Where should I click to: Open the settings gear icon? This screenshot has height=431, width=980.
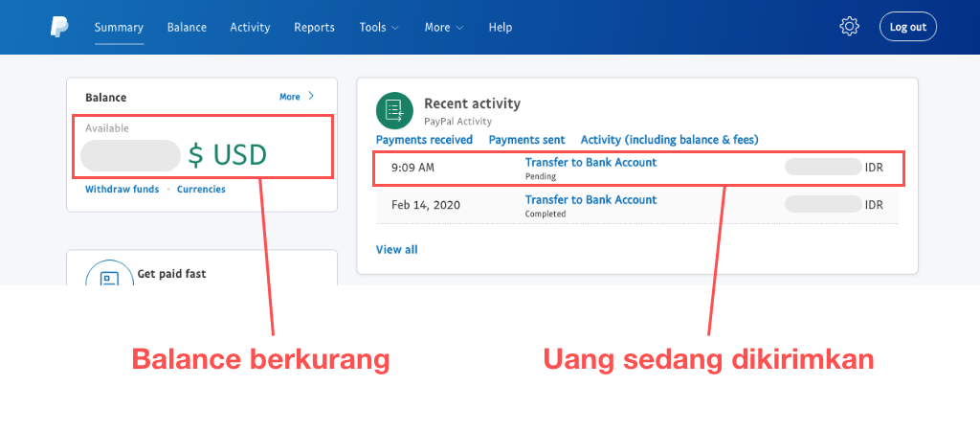click(x=850, y=27)
